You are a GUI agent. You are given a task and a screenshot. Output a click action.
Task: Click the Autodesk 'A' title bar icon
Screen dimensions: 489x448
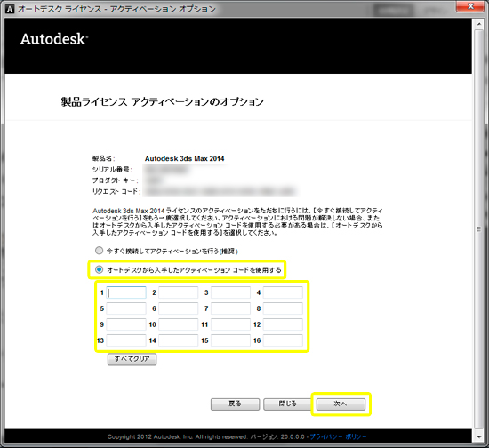(x=10, y=9)
